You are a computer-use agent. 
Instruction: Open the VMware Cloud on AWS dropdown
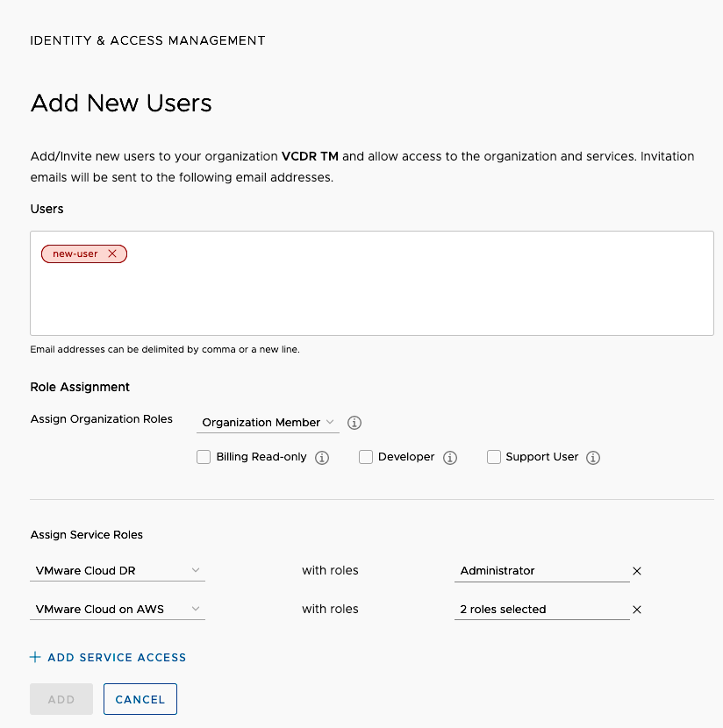click(118, 610)
